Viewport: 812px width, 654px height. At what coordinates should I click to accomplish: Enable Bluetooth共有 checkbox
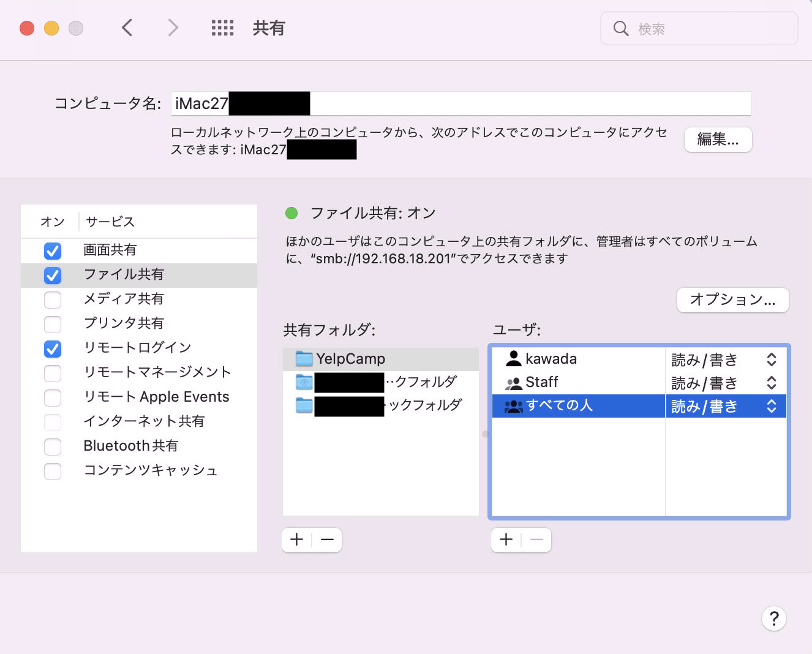53,446
